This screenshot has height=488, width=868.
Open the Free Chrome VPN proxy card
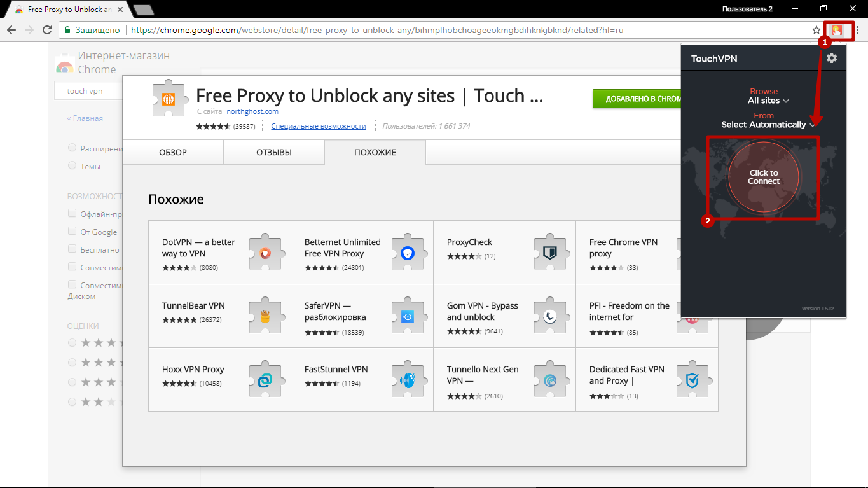pos(647,253)
